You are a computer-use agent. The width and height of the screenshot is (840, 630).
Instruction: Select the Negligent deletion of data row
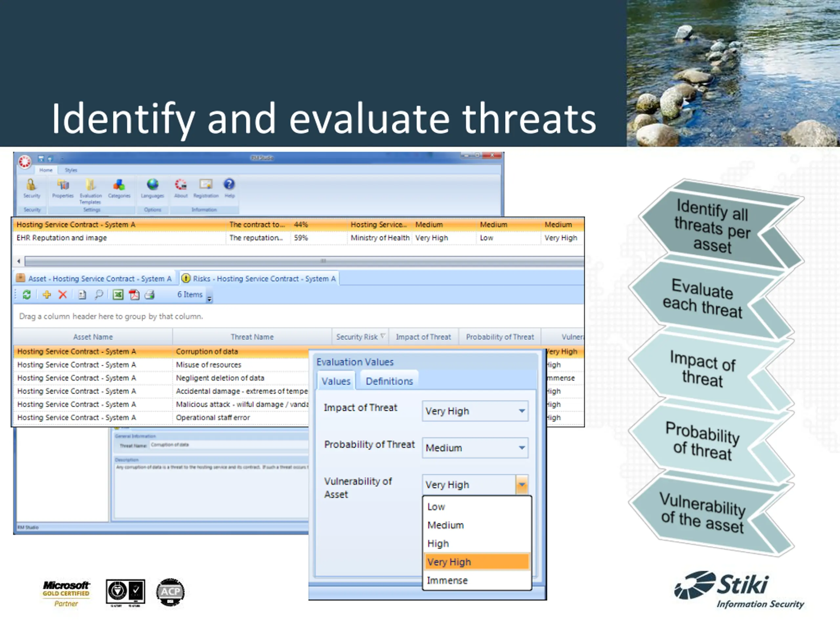(x=220, y=378)
